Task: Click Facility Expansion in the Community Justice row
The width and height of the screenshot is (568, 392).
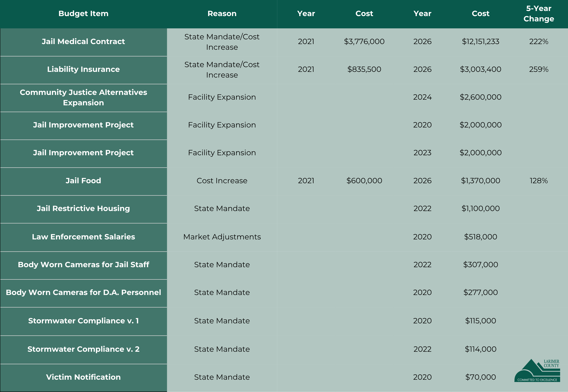Action: 222,97
